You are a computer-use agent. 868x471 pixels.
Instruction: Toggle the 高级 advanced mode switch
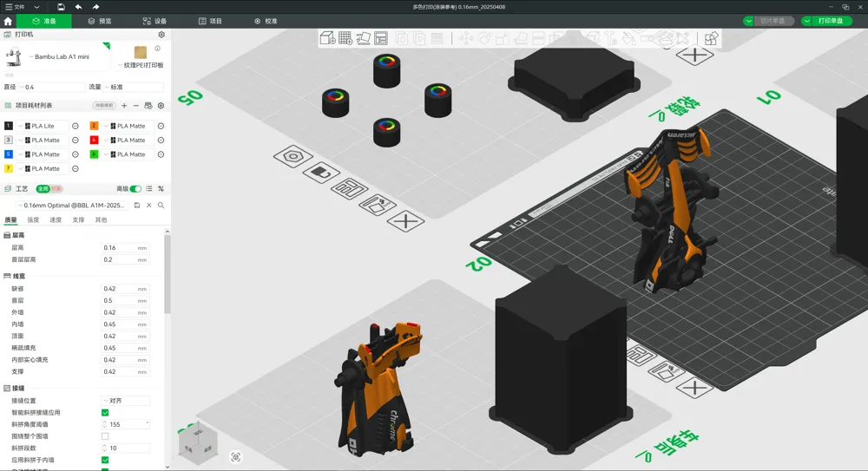click(135, 188)
